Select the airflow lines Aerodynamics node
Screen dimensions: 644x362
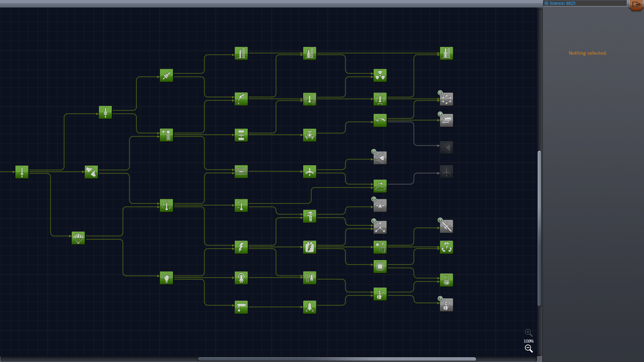coord(241,171)
